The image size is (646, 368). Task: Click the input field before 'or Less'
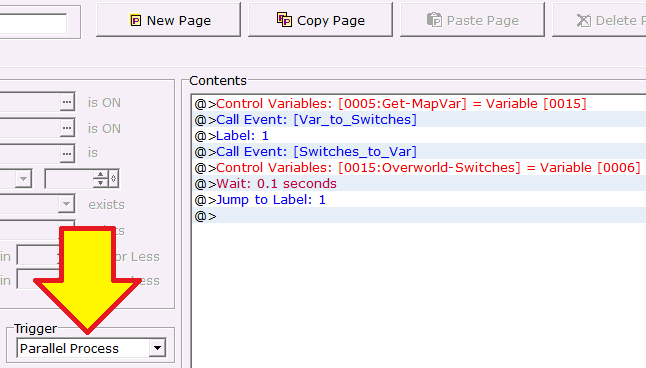click(38, 256)
